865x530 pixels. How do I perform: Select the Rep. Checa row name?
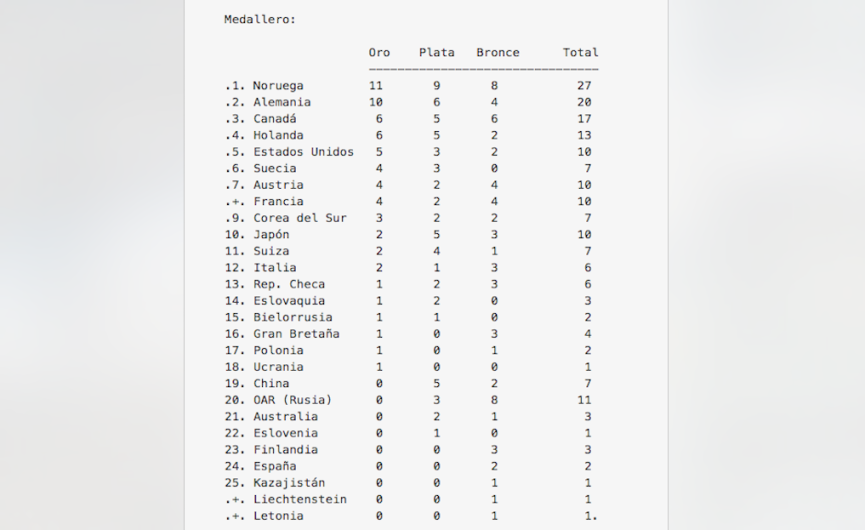click(289, 284)
